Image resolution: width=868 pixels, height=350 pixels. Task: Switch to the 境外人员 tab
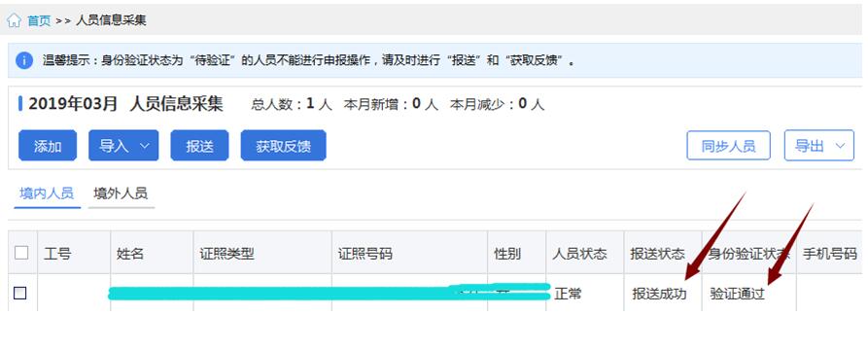coord(121,193)
